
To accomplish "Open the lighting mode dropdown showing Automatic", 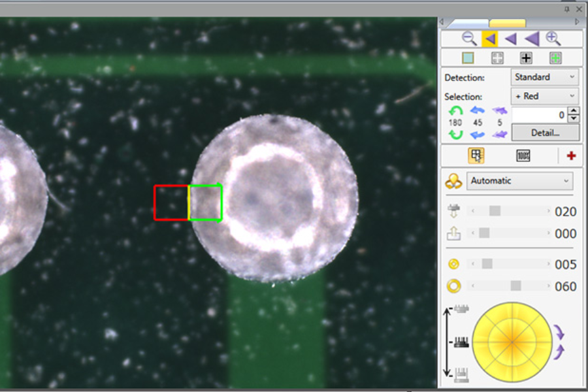I will click(520, 181).
